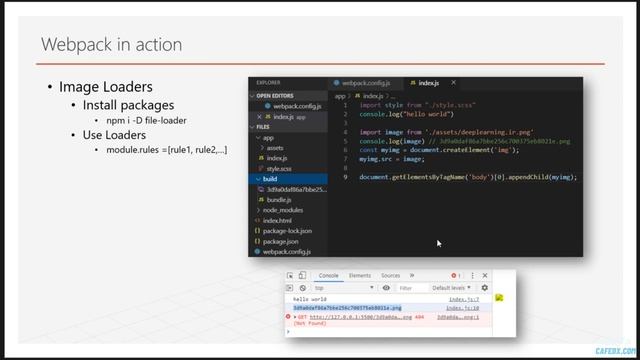Open the package-lock.json file
The height and width of the screenshot is (360, 640).
point(287,231)
